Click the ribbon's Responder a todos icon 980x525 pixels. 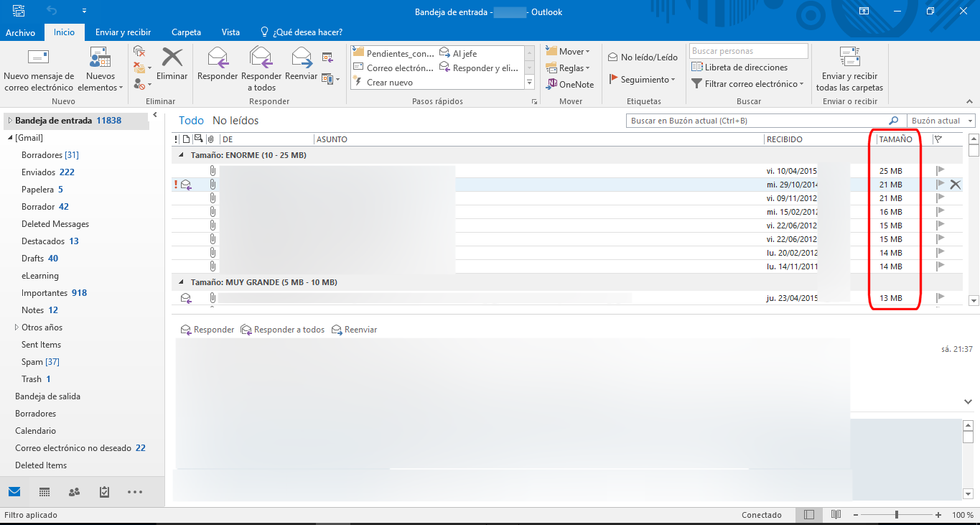coord(261,69)
